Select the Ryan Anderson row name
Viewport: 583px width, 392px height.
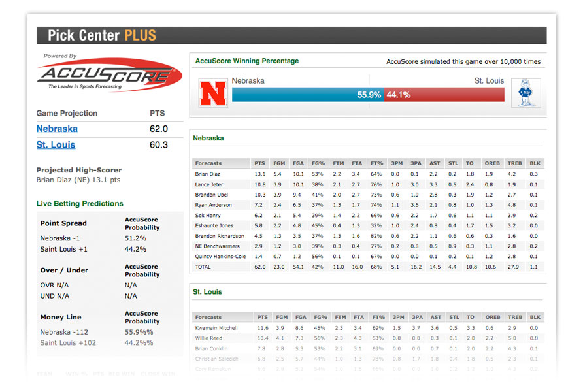(214, 205)
